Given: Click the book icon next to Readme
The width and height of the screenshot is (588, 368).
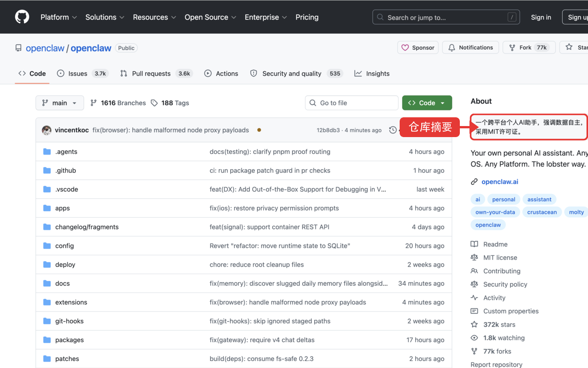Looking at the screenshot, I should (475, 244).
